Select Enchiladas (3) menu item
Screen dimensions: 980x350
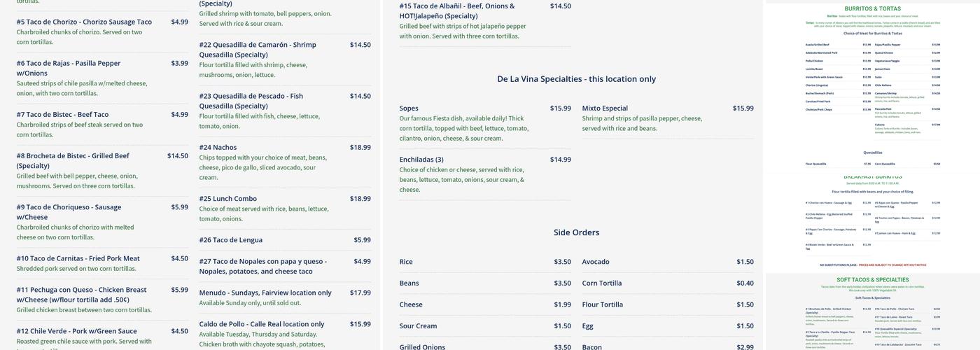point(421,160)
